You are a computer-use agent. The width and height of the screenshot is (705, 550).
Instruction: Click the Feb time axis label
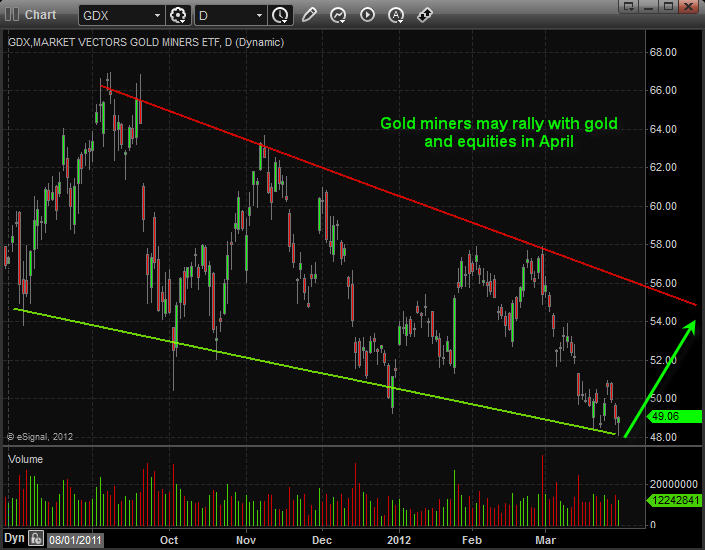[472, 540]
